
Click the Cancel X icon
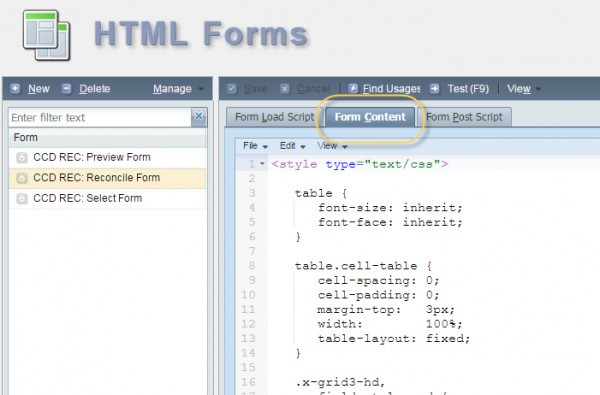(284, 88)
